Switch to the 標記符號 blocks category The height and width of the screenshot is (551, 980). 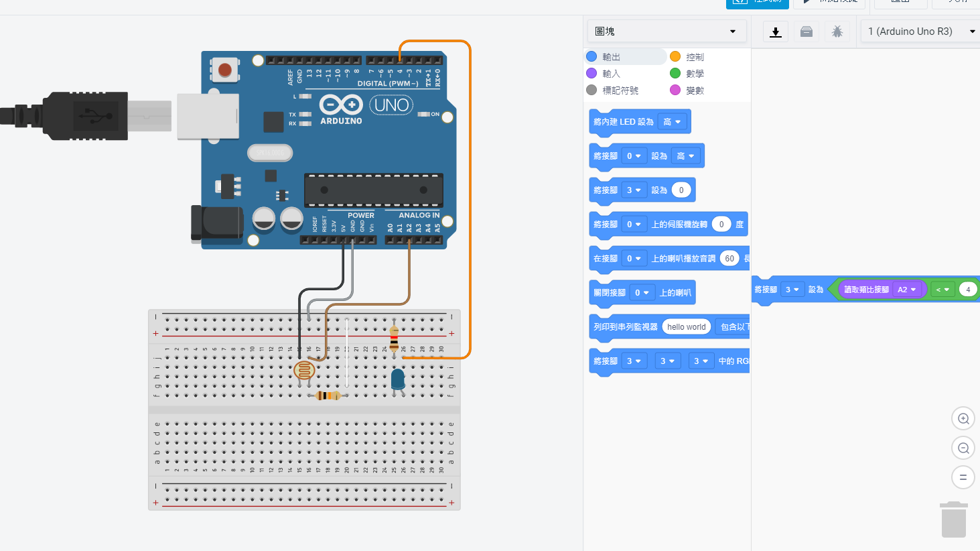click(620, 90)
